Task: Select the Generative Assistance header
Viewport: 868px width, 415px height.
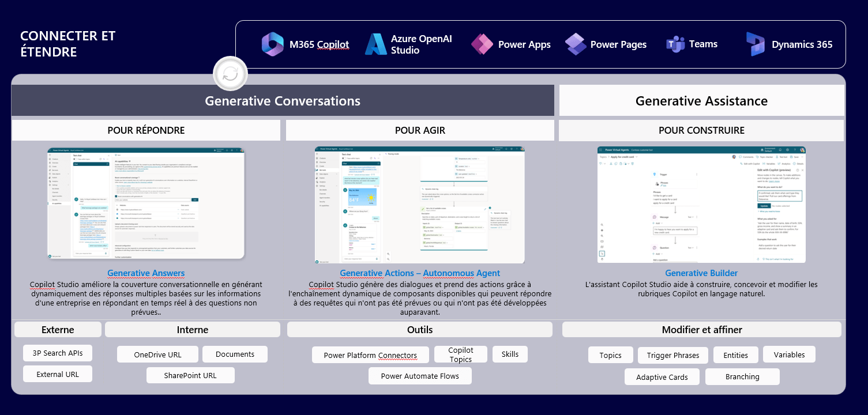Action: click(701, 101)
